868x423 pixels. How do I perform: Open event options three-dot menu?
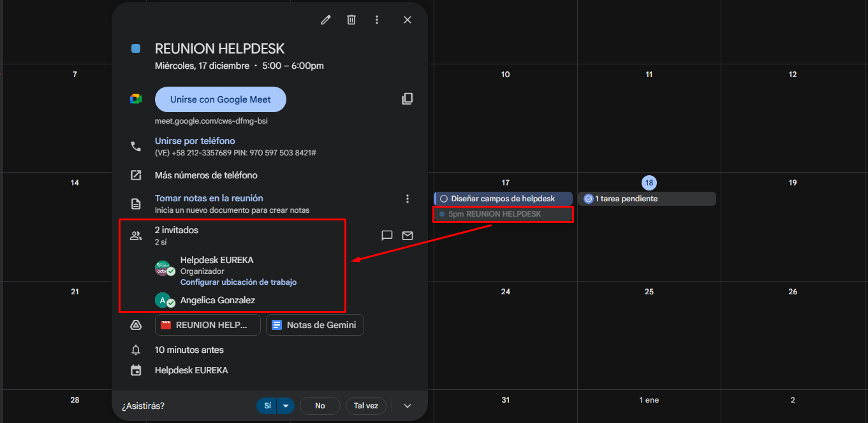(x=377, y=20)
